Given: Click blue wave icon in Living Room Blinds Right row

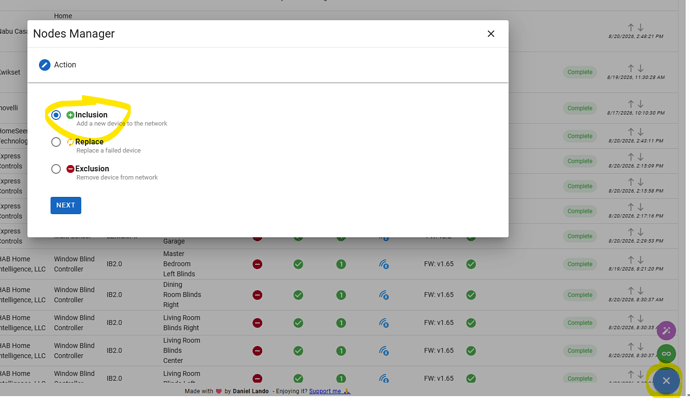Looking at the screenshot, I should [384, 323].
